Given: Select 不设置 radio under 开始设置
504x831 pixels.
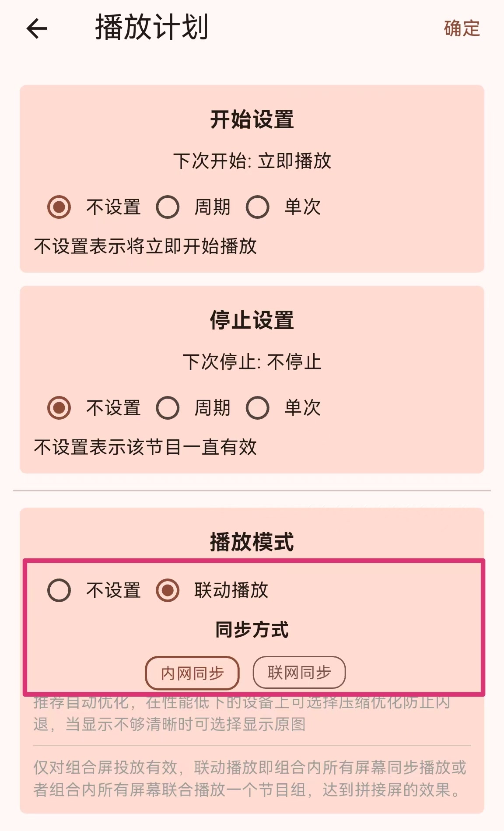Looking at the screenshot, I should click(x=59, y=207).
